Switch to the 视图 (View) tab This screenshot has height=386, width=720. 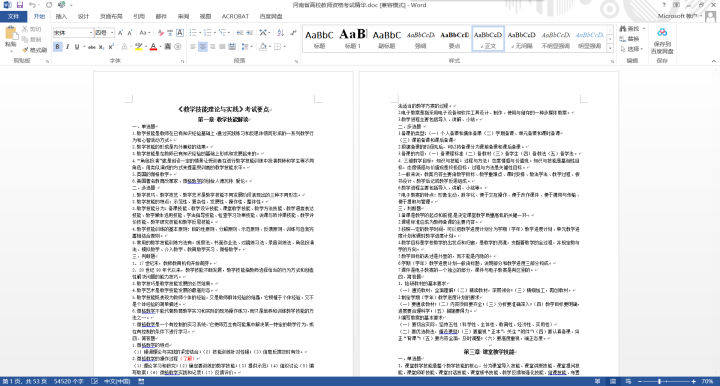pos(205,17)
